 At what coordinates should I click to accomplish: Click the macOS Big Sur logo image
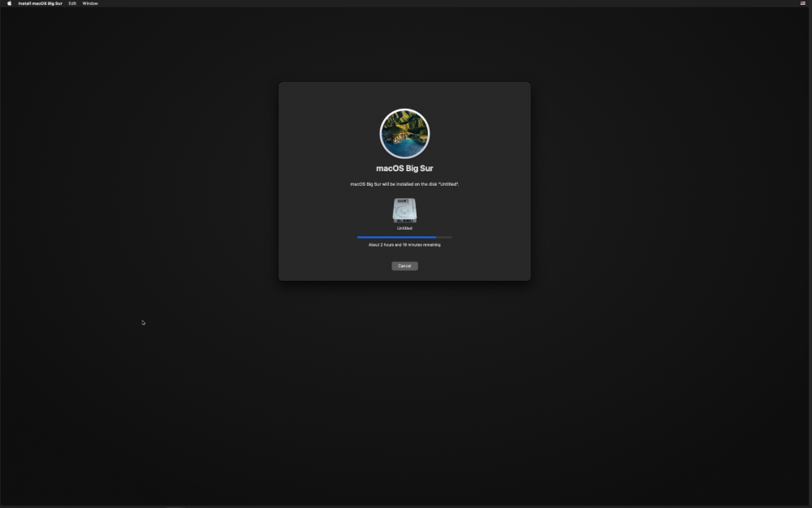(x=404, y=133)
